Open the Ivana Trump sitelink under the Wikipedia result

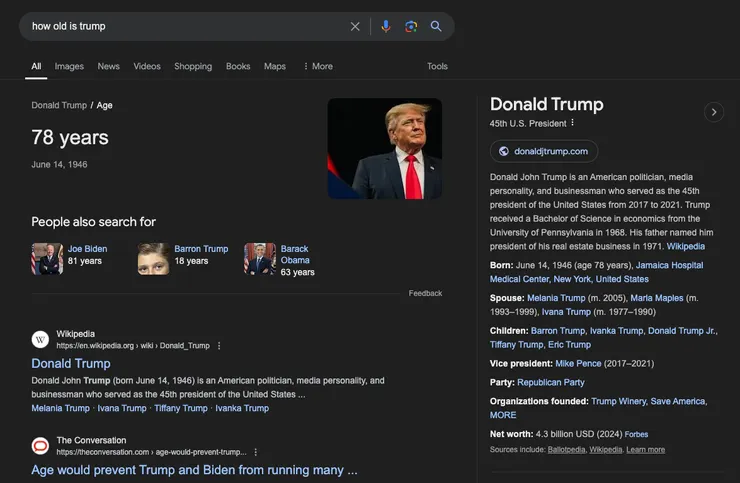tap(122, 408)
